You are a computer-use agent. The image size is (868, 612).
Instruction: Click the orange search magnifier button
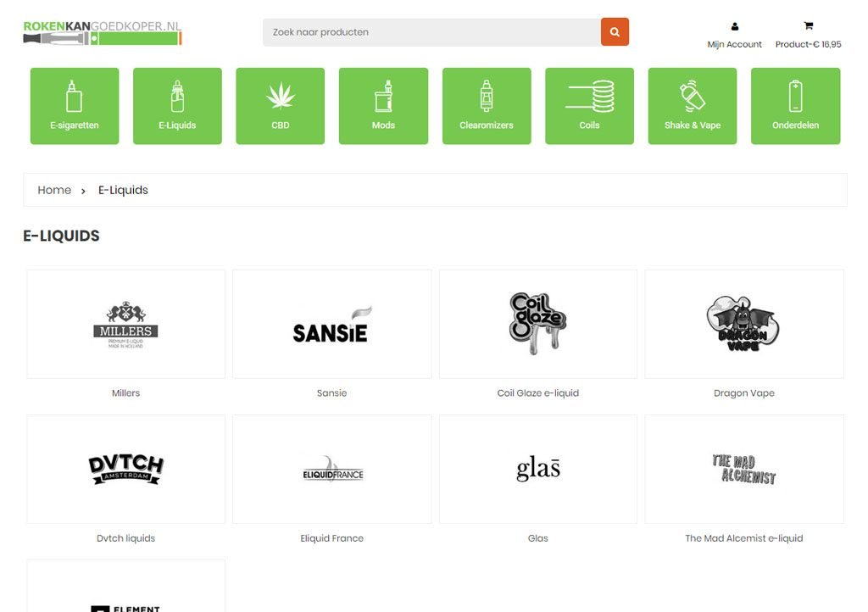pos(615,32)
